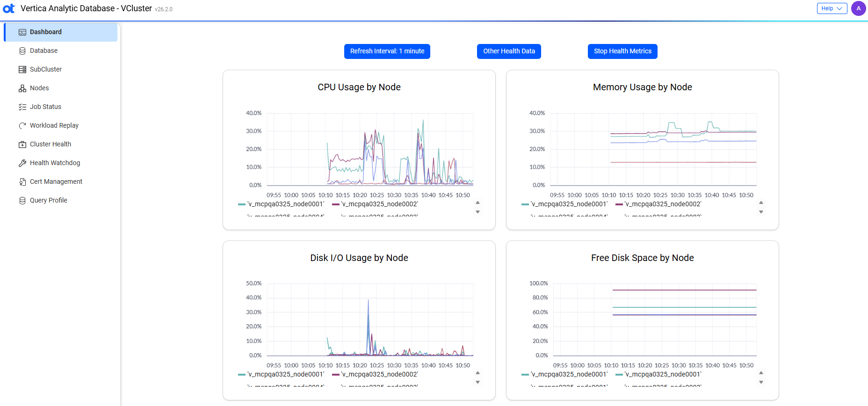This screenshot has width=868, height=406.
Task: Click the Vertica Analytic Database - VCluster title
Action: [87, 8]
